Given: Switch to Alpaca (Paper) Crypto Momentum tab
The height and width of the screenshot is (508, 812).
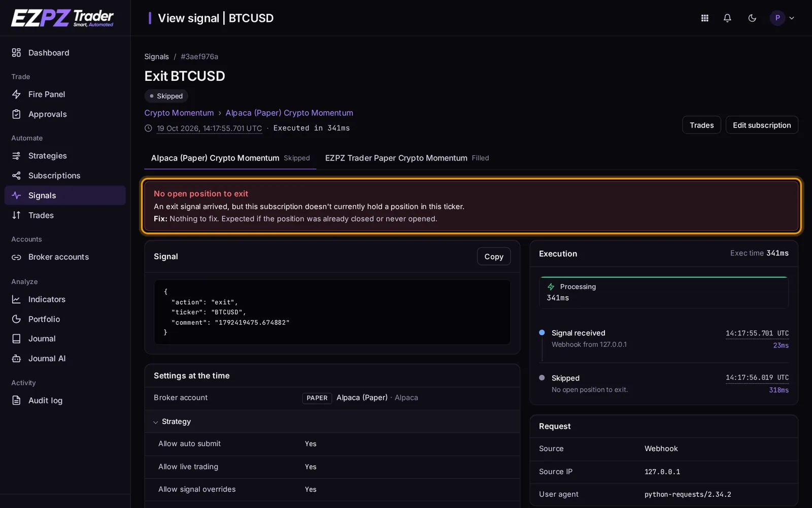Looking at the screenshot, I should coord(230,158).
